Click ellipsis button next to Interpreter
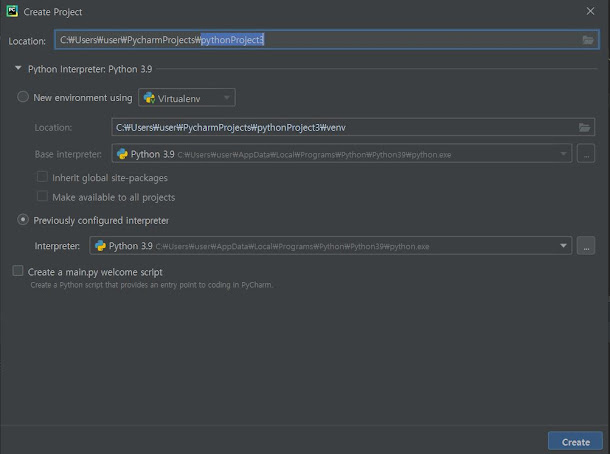The width and height of the screenshot is (610, 454). pyautogui.click(x=586, y=246)
